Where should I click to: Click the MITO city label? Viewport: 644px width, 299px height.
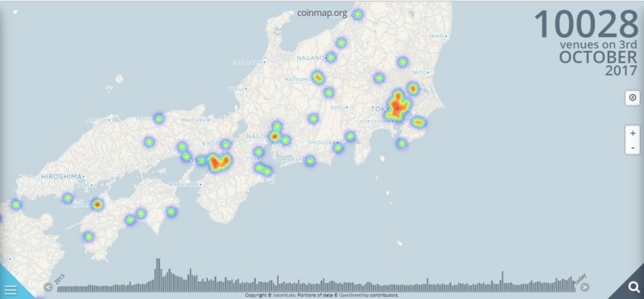click(419, 72)
